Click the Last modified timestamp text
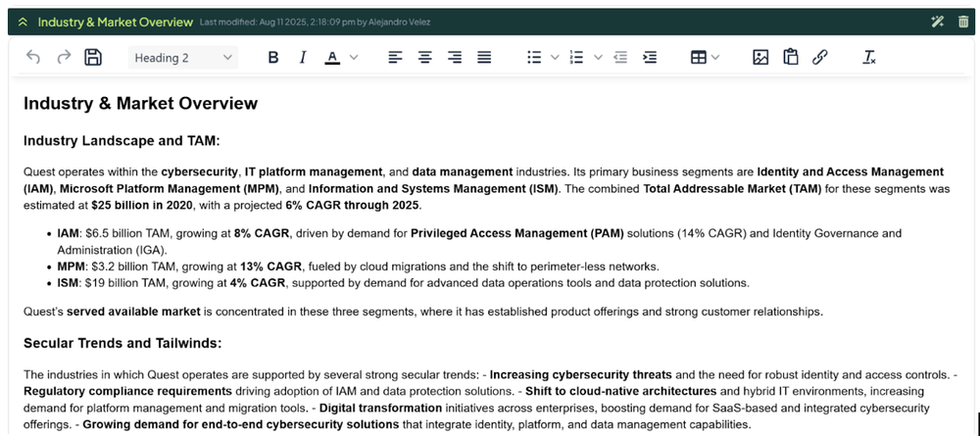Image resolution: width=980 pixels, height=436 pixels. click(x=315, y=23)
